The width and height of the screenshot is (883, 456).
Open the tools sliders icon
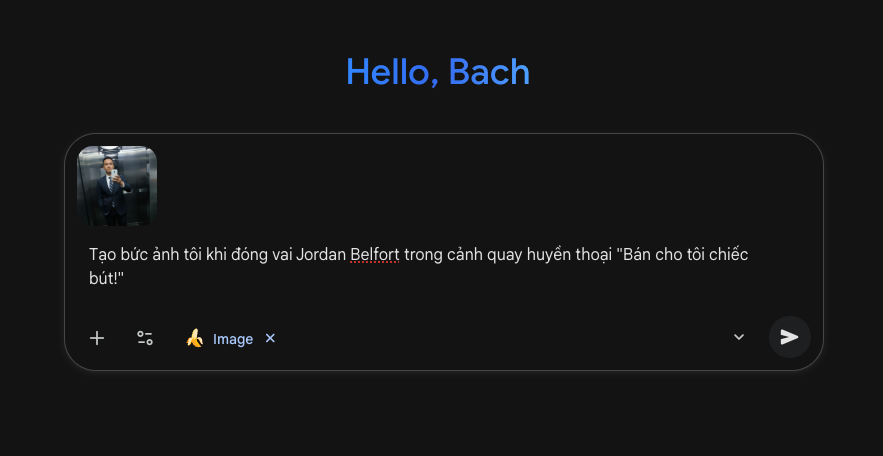pyautogui.click(x=145, y=338)
